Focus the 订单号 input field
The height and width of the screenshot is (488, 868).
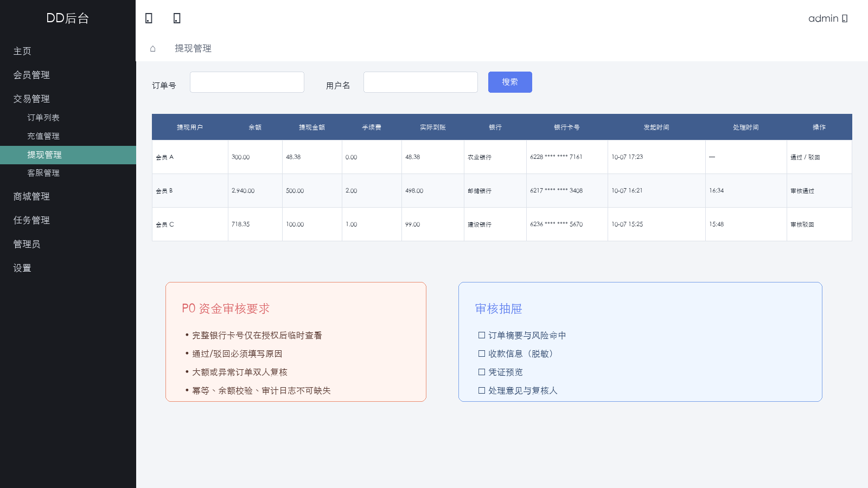click(247, 82)
